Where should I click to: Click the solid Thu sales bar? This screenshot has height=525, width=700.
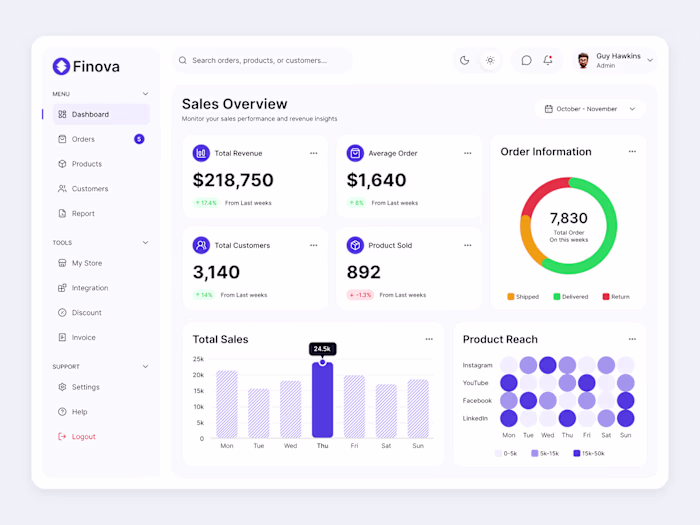point(322,400)
